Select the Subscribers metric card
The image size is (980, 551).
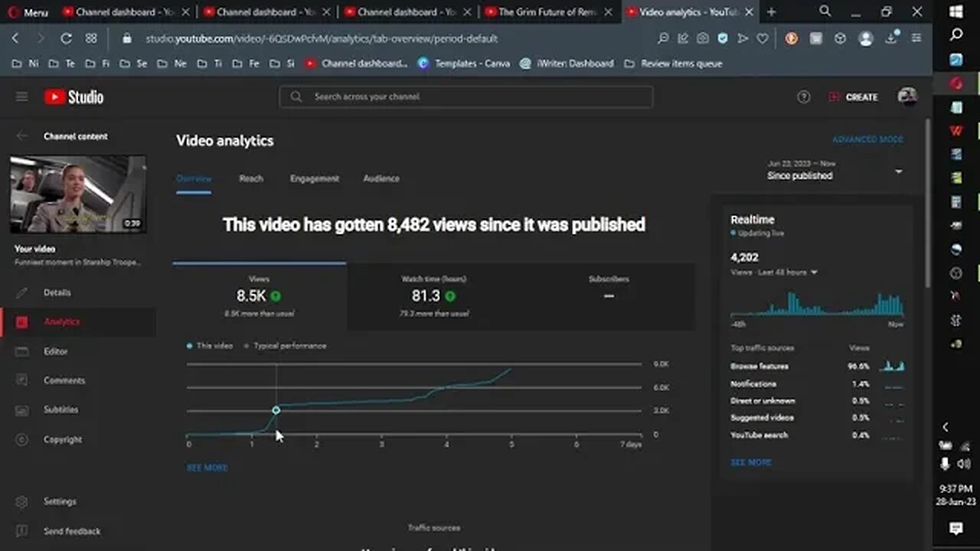pyautogui.click(x=609, y=297)
